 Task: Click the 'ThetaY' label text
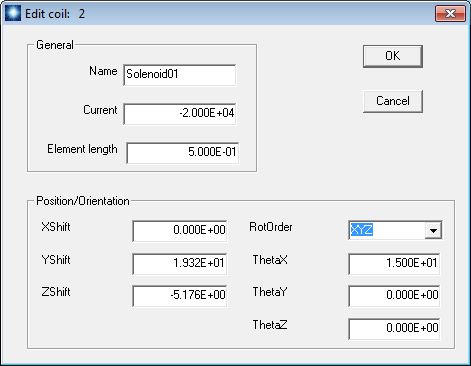(x=270, y=292)
